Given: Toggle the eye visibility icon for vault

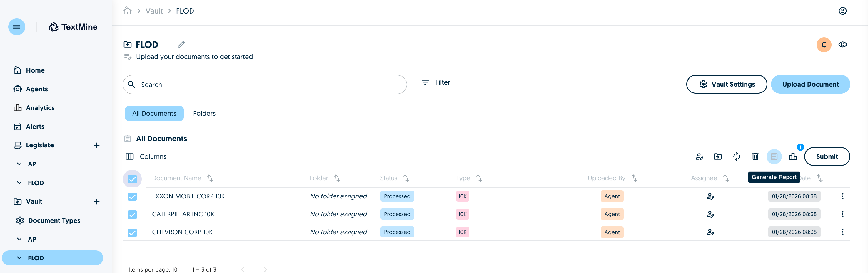Looking at the screenshot, I should [x=842, y=44].
